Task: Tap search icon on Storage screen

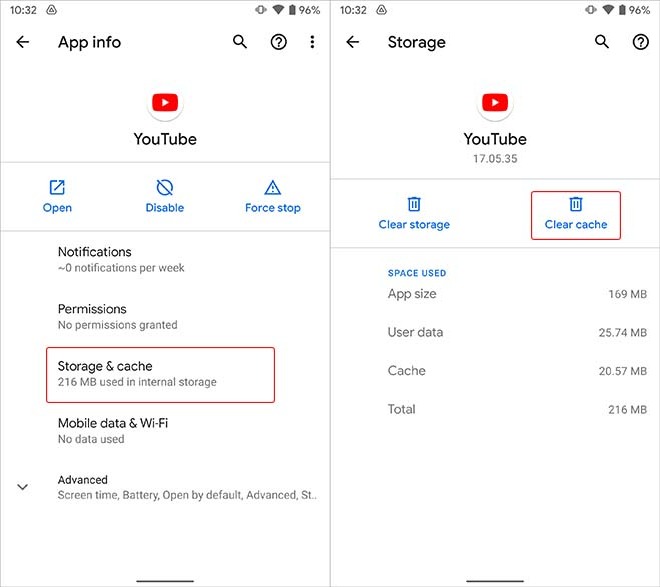Action: 602,42
